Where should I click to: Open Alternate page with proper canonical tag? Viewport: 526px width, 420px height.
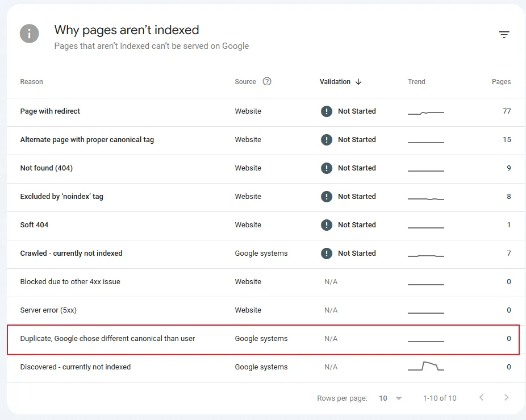87,140
